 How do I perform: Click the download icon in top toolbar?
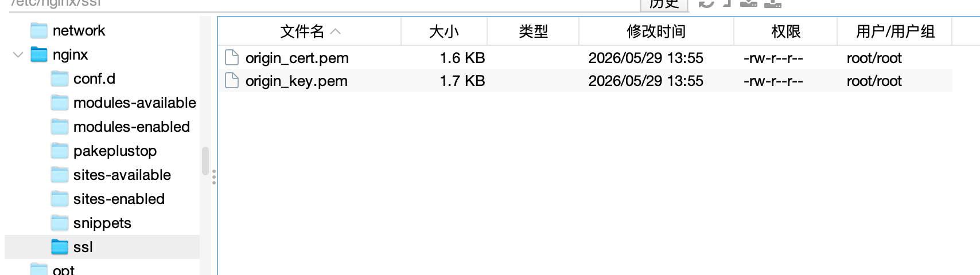tap(749, 3)
